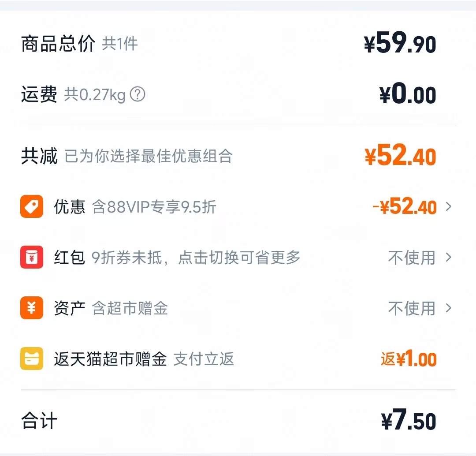Click the 红包 red envelope icon
This screenshot has height=456, width=476.
pyautogui.click(x=31, y=258)
